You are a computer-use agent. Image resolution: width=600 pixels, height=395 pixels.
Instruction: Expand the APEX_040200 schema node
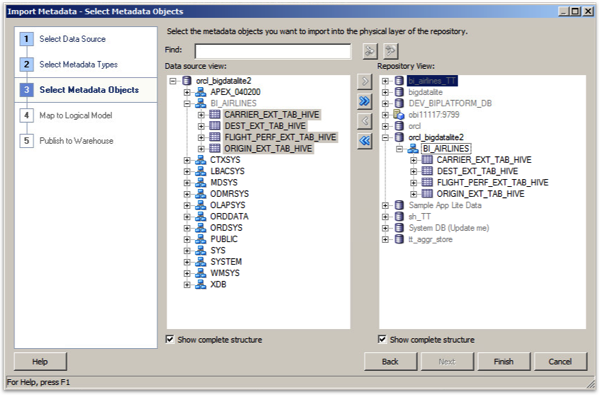point(187,92)
